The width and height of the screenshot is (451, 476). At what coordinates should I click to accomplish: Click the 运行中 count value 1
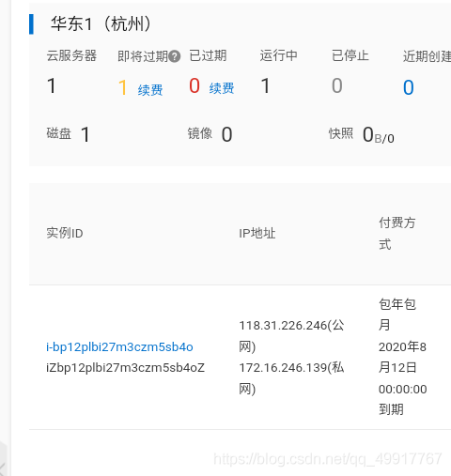(265, 85)
